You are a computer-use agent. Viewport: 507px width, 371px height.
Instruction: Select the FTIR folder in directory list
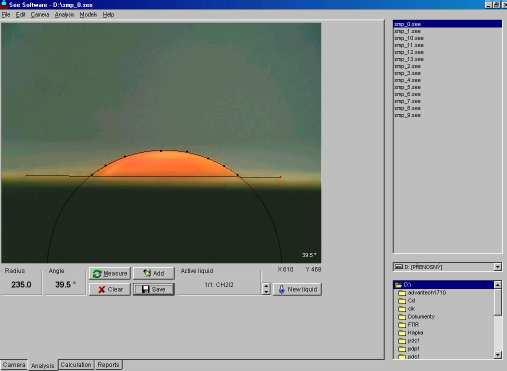(x=413, y=324)
